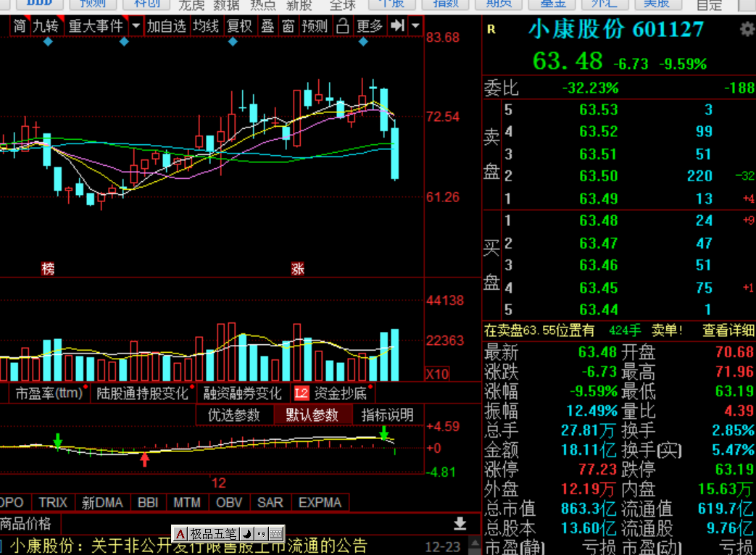The width and height of the screenshot is (756, 555).
Task: Click the blue diamond event marker under 重大事件
Action: pyautogui.click(x=124, y=42)
